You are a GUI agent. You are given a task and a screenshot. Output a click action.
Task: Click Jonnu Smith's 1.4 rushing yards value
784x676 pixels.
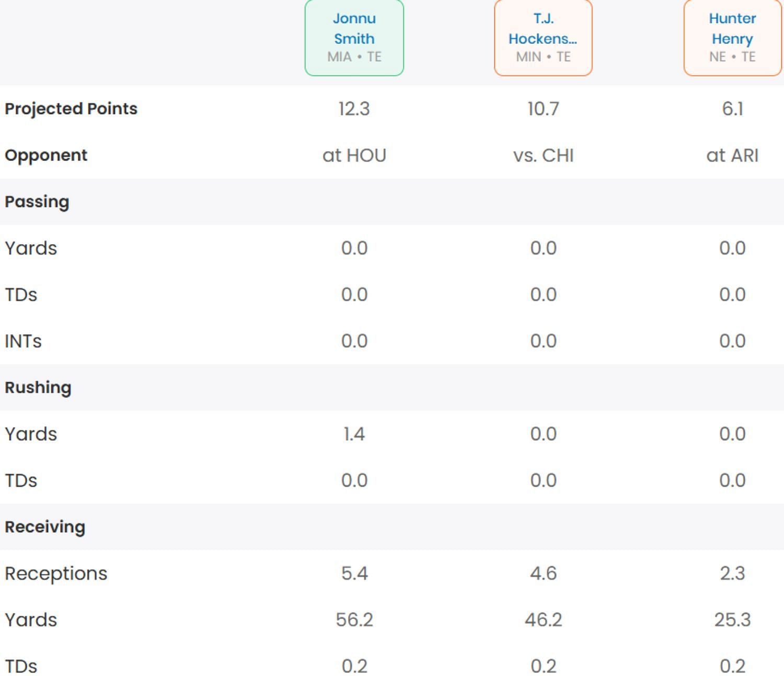pos(354,434)
